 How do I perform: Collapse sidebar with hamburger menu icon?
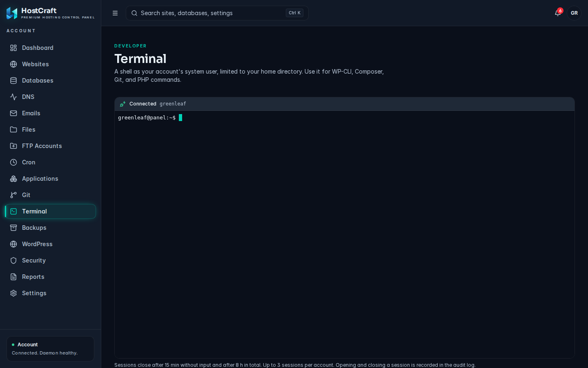pyautogui.click(x=115, y=13)
